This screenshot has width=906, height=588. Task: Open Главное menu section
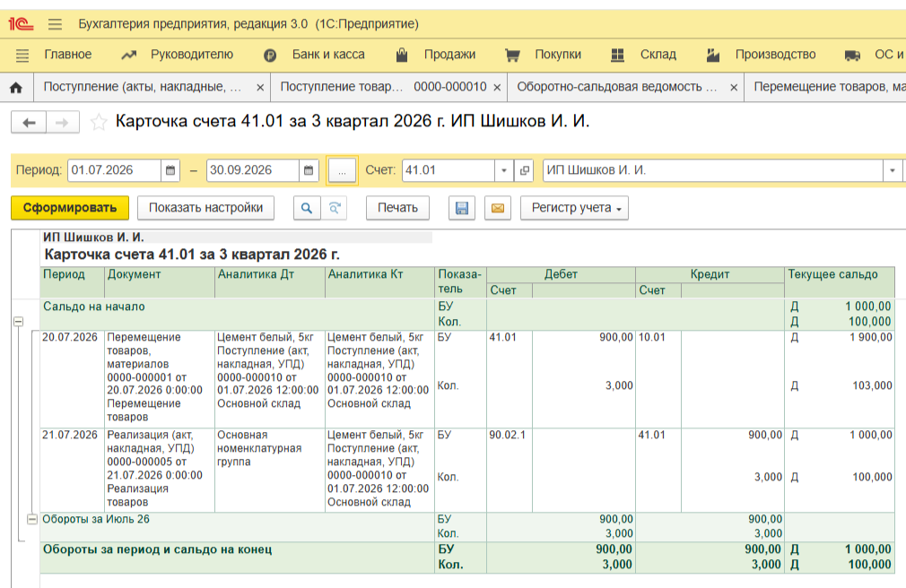(x=67, y=55)
